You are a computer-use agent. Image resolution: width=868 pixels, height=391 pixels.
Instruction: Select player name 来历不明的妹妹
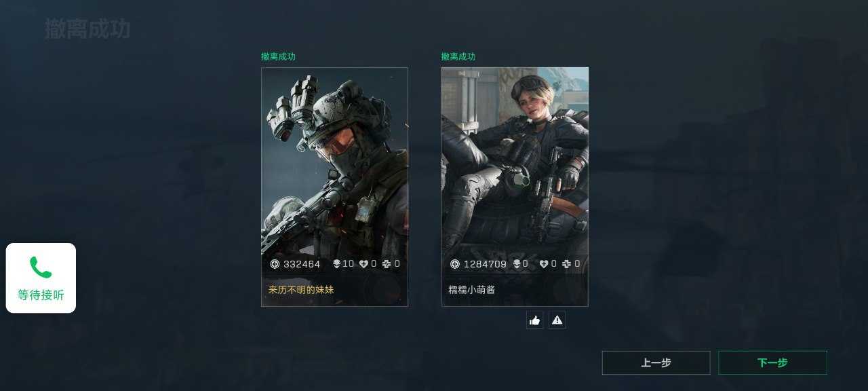click(x=301, y=290)
